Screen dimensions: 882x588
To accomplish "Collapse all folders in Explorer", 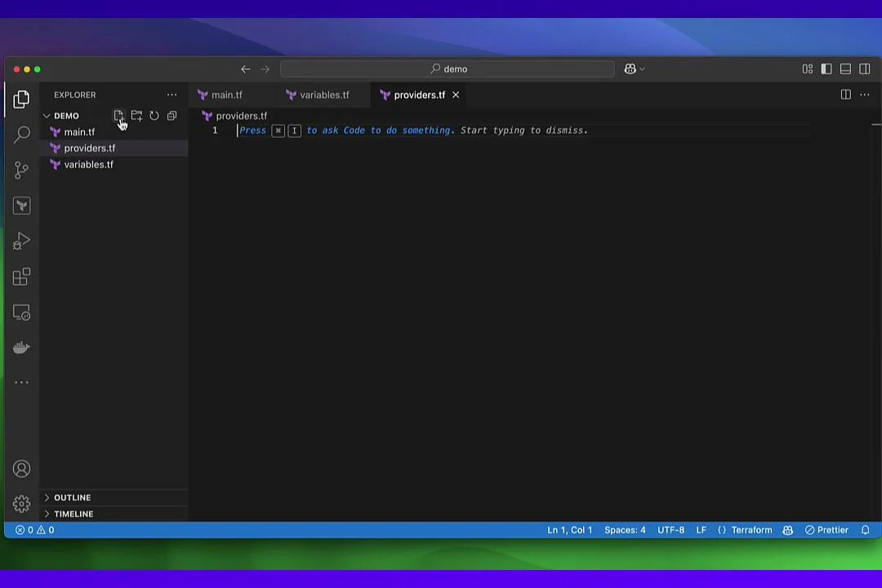I will [x=172, y=115].
